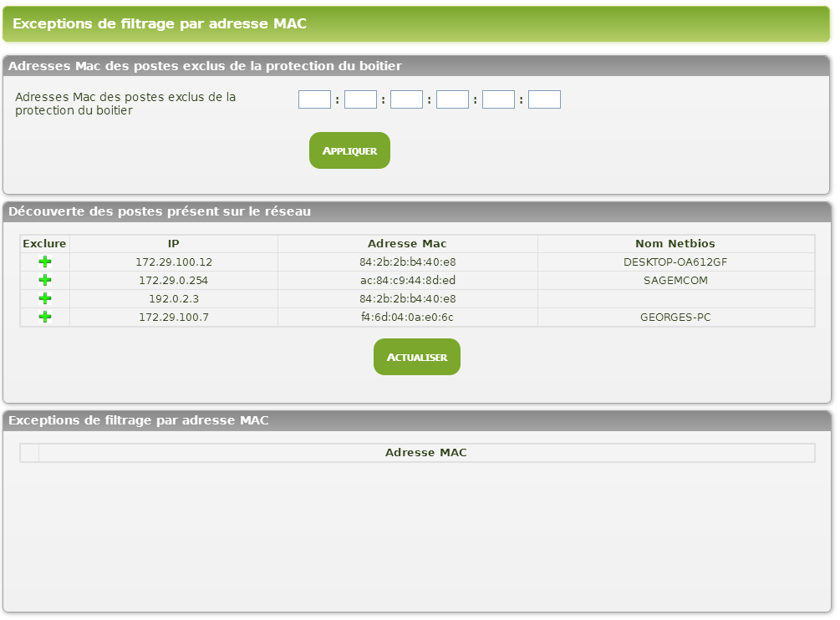840x620 pixels.
Task: Click the exclude plus icon for 192.0.2.3
Action: click(45, 299)
